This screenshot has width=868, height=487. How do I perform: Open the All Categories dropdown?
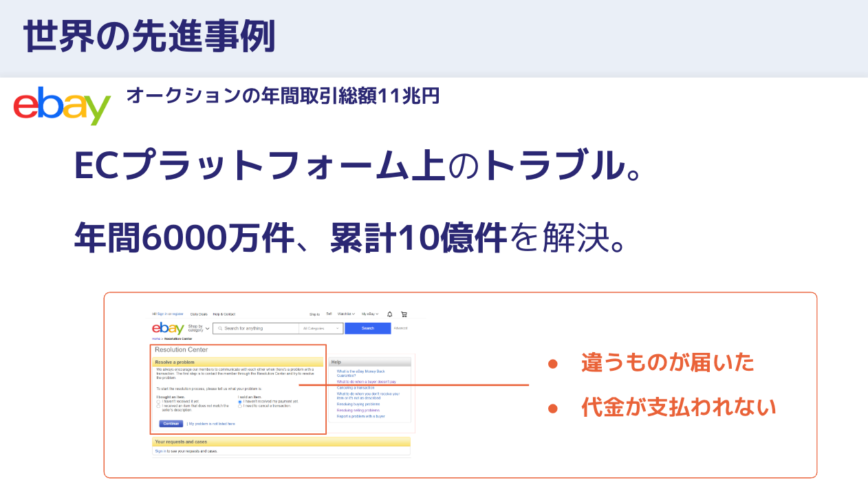321,328
